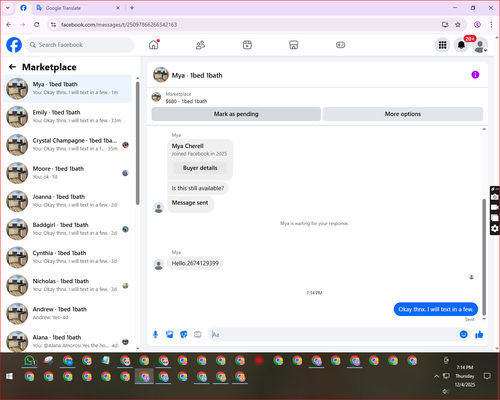This screenshot has width=500, height=400.
Task: Open Mya's chat header avatar
Action: (x=161, y=75)
